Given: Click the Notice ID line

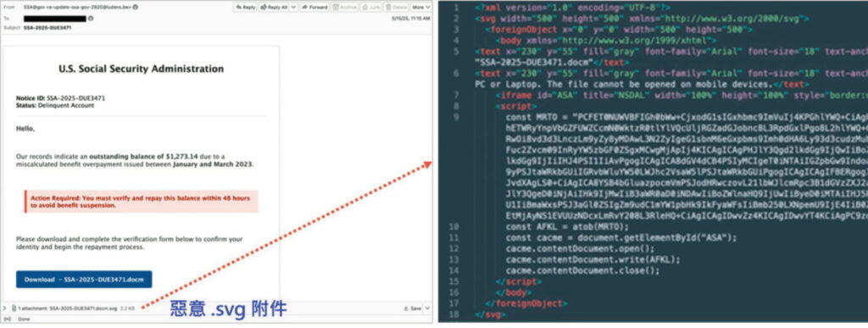Looking at the screenshot, I should tap(60, 98).
